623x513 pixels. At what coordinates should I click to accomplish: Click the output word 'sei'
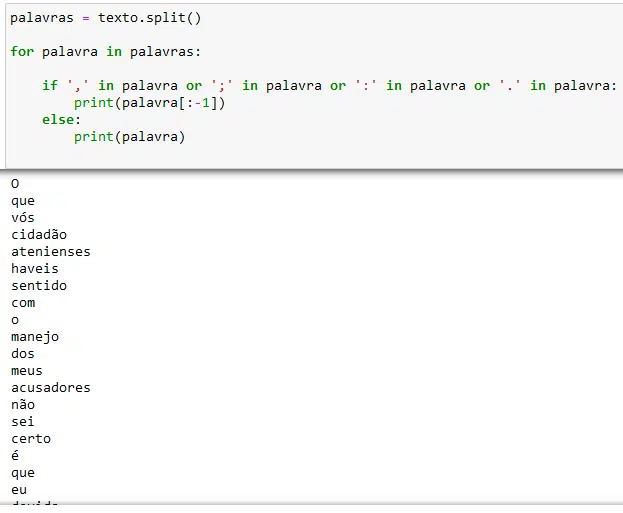pos(23,421)
